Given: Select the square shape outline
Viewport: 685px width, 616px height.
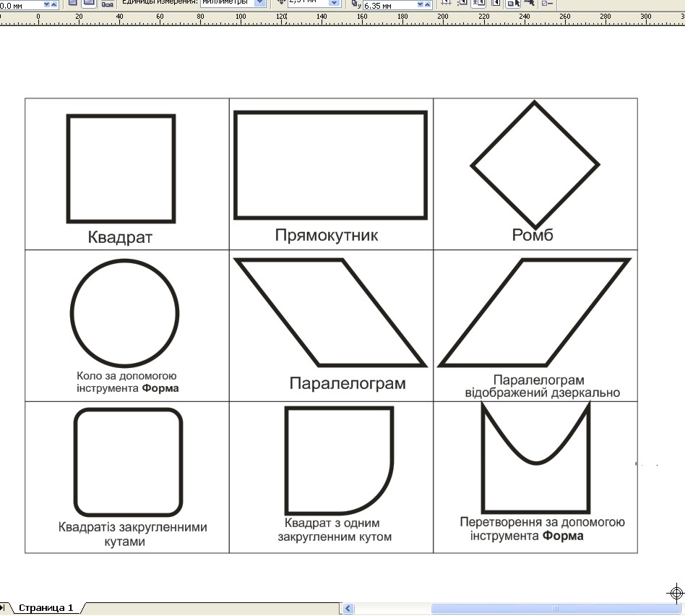Looking at the screenshot, I should pyautogui.click(x=121, y=168).
